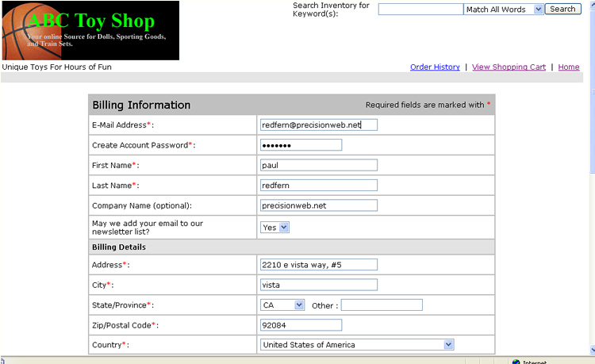
Task: Click the Internet zone status bar icon
Action: pyautogui.click(x=516, y=362)
